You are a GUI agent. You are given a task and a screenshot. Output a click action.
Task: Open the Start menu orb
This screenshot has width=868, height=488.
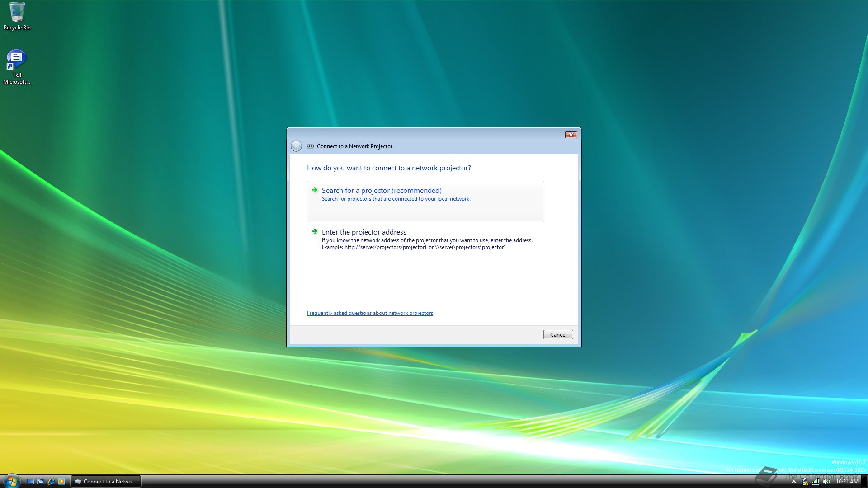[x=12, y=481]
